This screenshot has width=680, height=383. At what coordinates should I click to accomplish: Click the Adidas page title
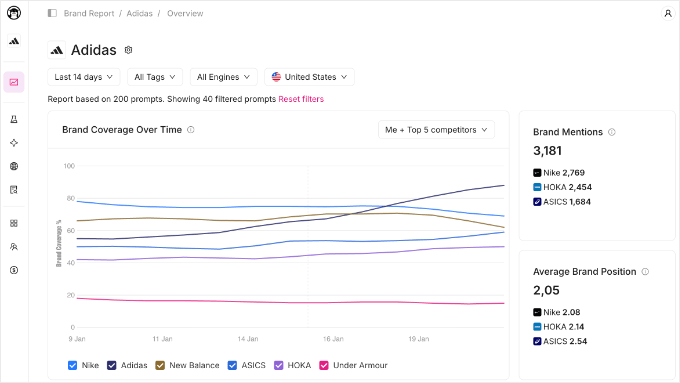tap(94, 50)
